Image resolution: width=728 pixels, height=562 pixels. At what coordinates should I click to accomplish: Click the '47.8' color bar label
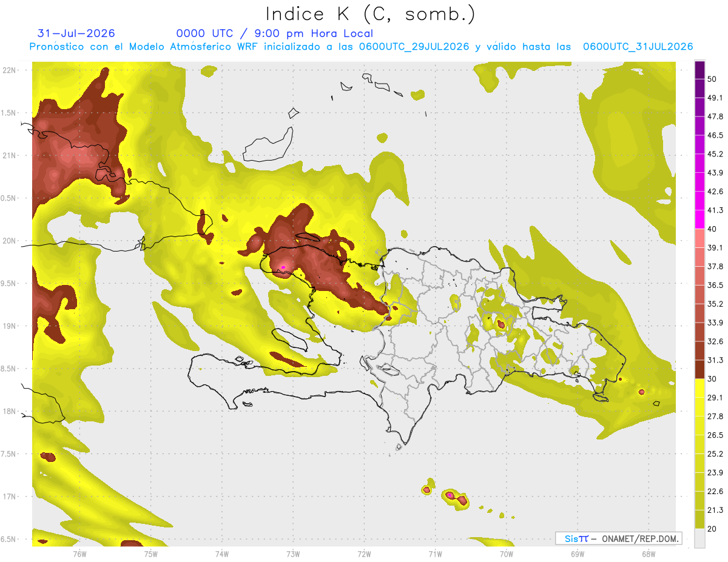click(715, 116)
